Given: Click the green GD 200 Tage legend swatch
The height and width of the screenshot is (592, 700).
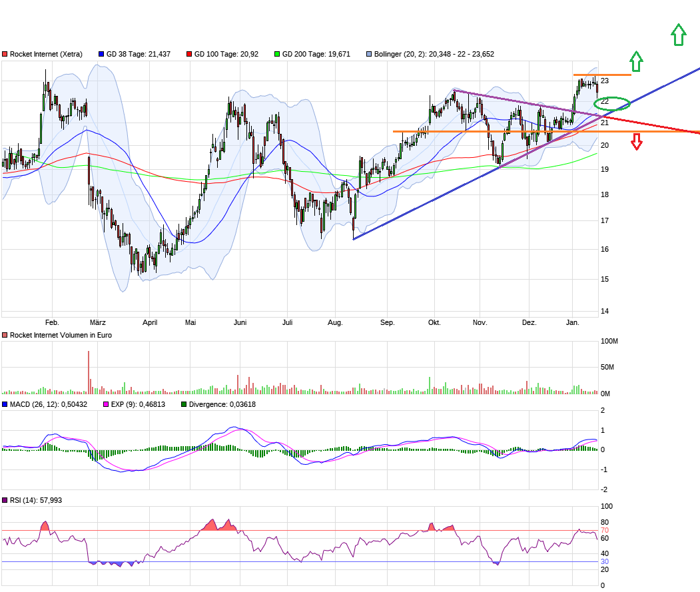Looking at the screenshot, I should [x=277, y=54].
